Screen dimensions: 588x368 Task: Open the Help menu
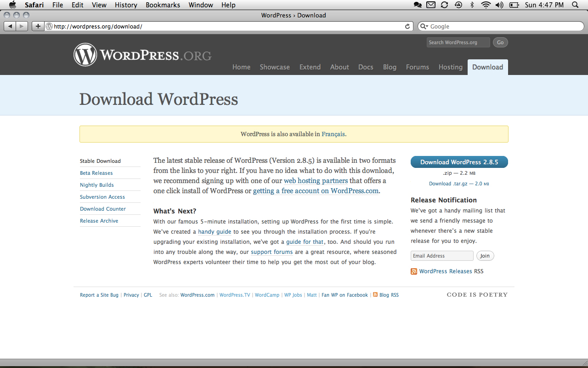tap(228, 5)
